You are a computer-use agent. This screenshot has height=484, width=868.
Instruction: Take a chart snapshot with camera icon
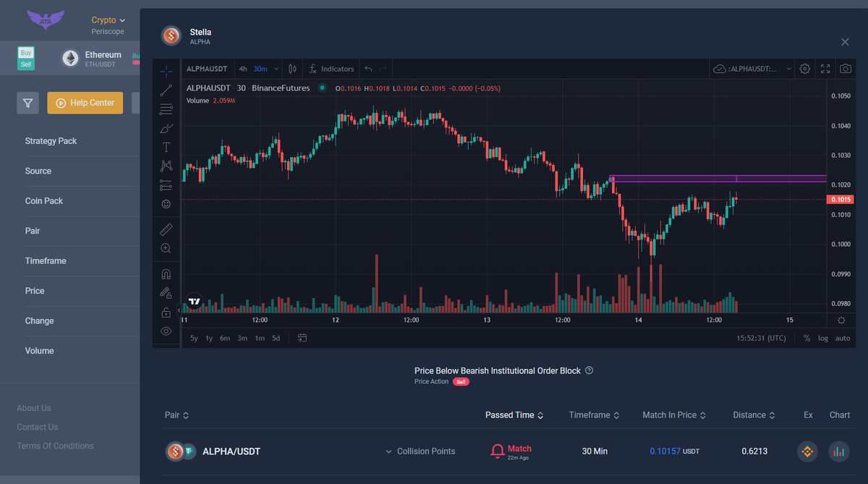tap(845, 69)
